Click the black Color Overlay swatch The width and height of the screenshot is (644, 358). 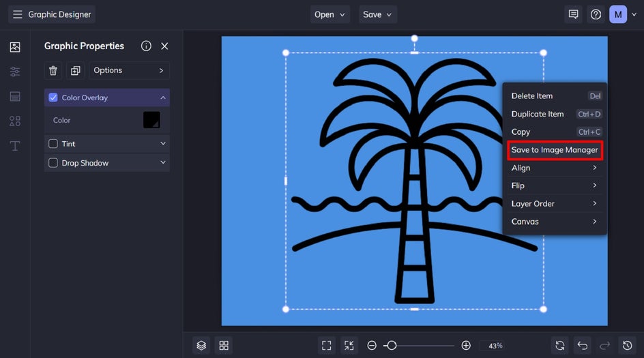click(151, 120)
